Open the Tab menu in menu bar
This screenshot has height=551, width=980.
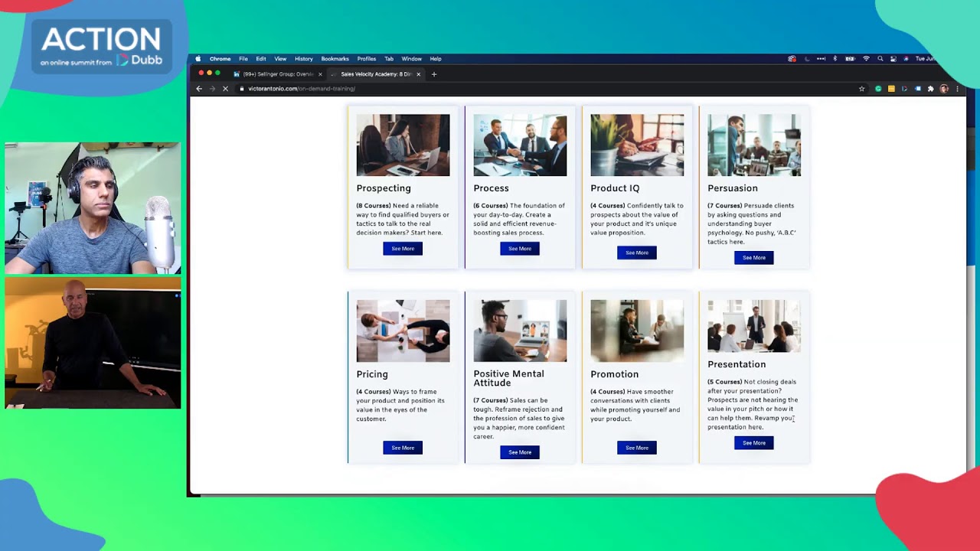(x=389, y=59)
